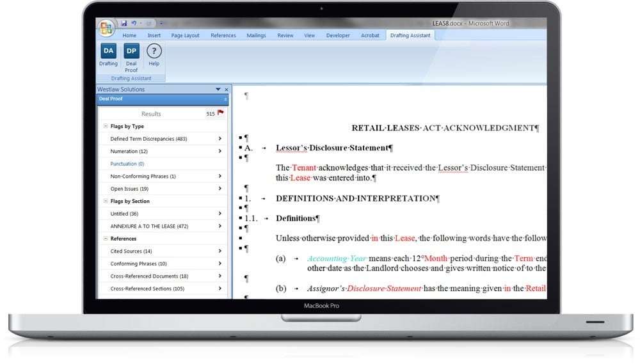Click the 515 results count

coord(210,114)
